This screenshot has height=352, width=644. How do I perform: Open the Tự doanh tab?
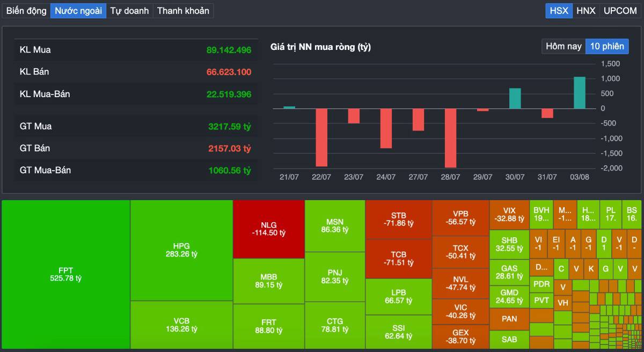pyautogui.click(x=129, y=11)
